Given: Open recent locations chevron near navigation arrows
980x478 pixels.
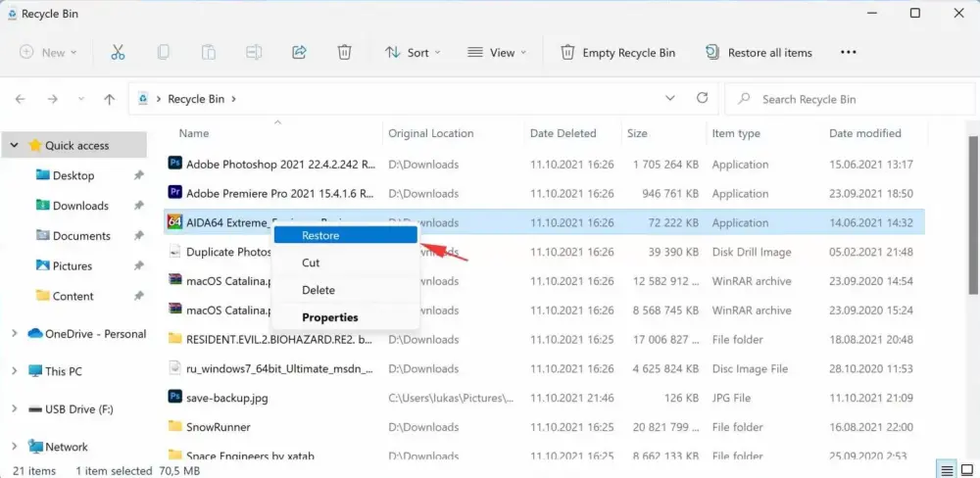Looking at the screenshot, I should 81,99.
